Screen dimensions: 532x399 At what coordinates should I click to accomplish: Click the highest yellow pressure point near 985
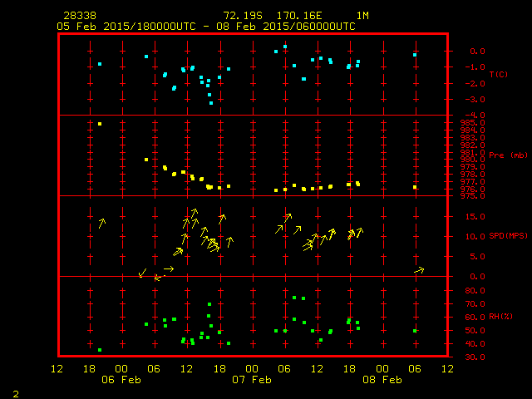tap(100, 124)
